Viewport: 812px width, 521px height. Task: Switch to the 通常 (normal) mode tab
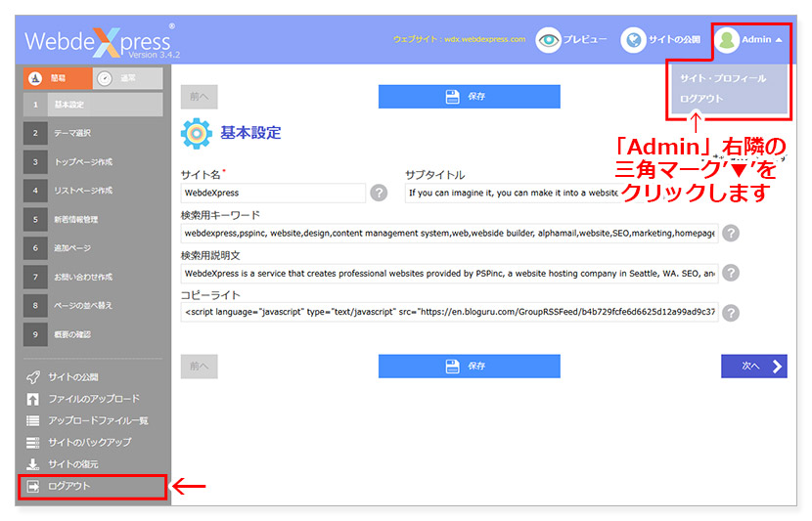pos(127,78)
